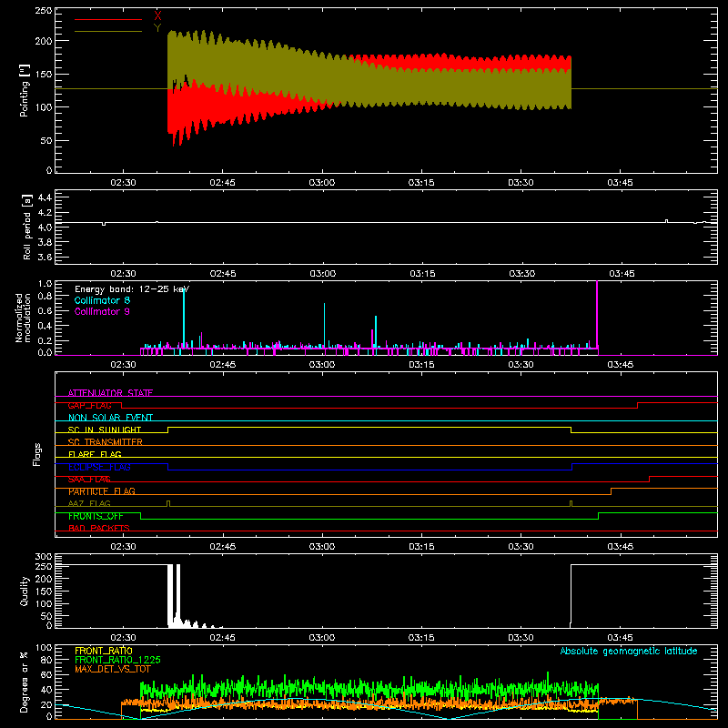Click the 'Pointing' vertical axis label
Screen dimensions: 728x728
click(x=25, y=90)
